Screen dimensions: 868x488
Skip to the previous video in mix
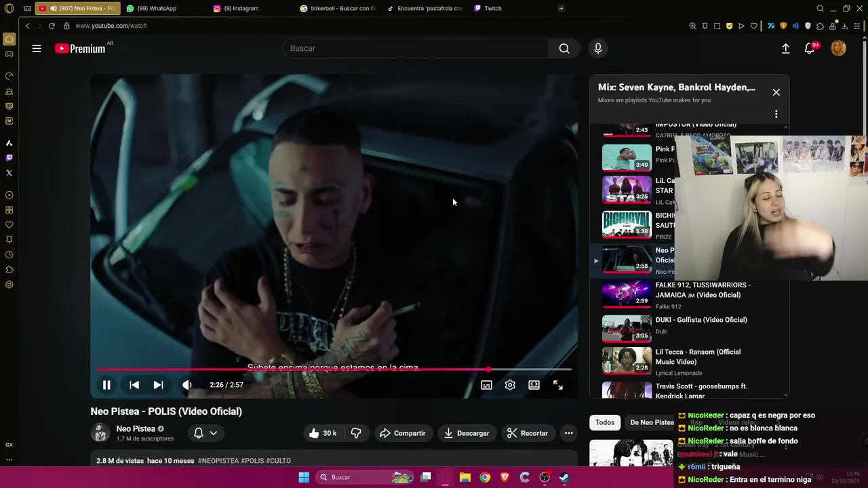click(x=134, y=385)
